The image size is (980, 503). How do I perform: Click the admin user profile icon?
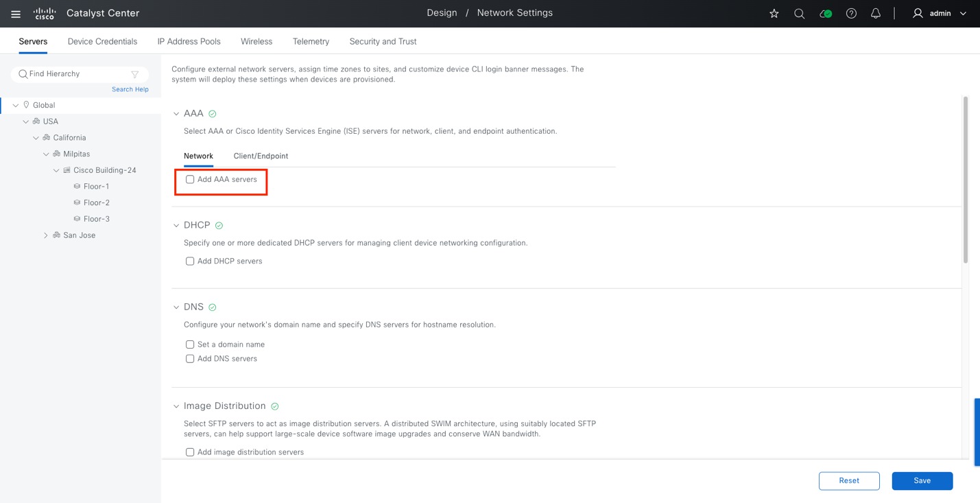point(916,12)
